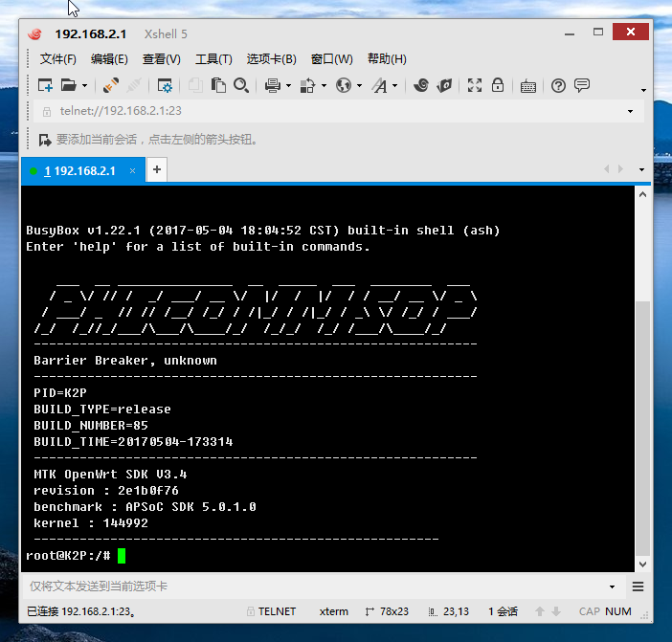Click the plus button for new tab
672x642 pixels.
[157, 169]
